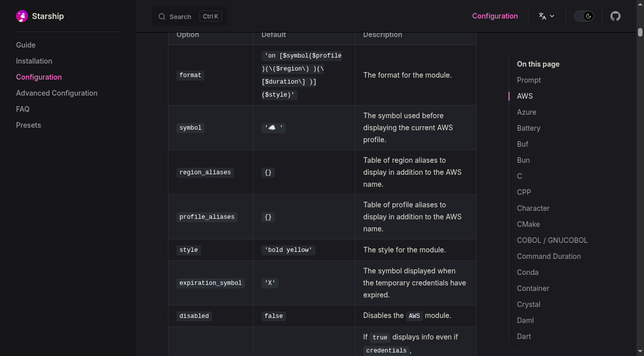Open Configuration in top navigation
Image resolution: width=644 pixels, height=356 pixels.
(495, 16)
